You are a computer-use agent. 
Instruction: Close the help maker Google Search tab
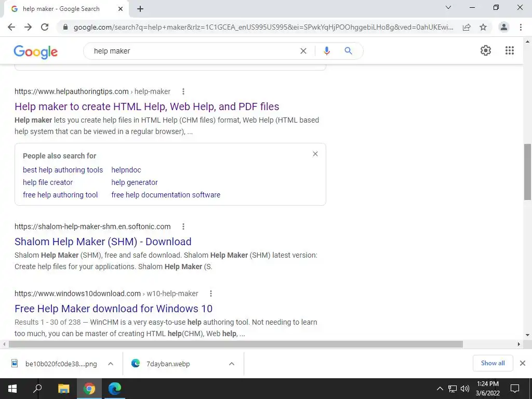(x=121, y=9)
